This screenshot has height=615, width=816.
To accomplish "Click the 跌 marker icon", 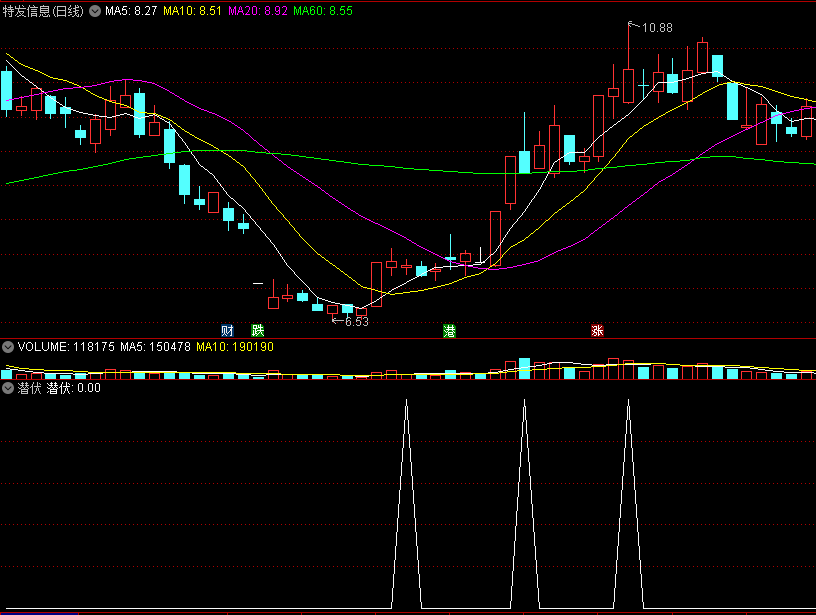I will (258, 330).
